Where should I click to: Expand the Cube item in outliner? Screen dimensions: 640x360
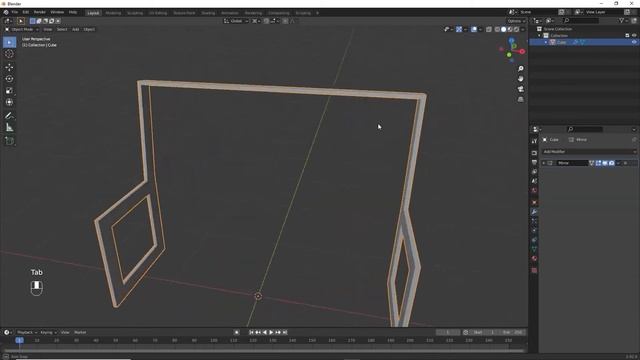pos(546,42)
